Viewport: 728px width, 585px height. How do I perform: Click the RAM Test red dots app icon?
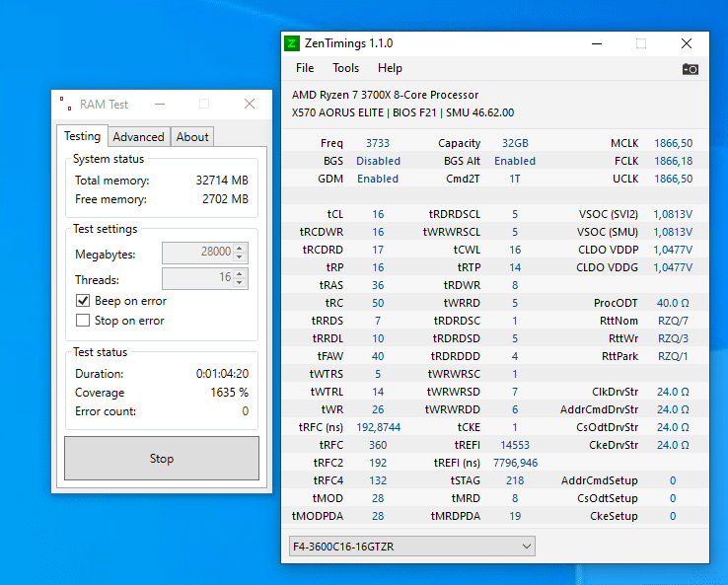click(x=65, y=104)
